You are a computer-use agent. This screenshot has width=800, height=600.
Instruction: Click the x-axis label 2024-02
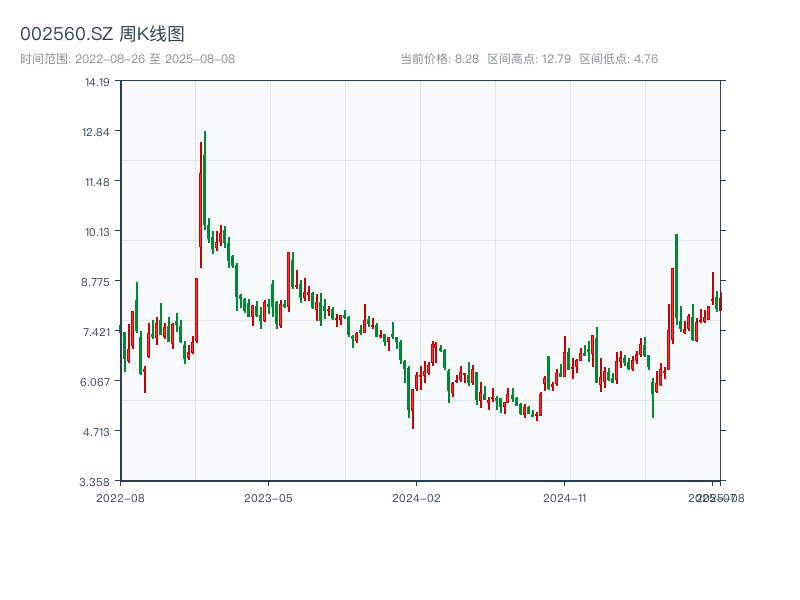tap(416, 498)
